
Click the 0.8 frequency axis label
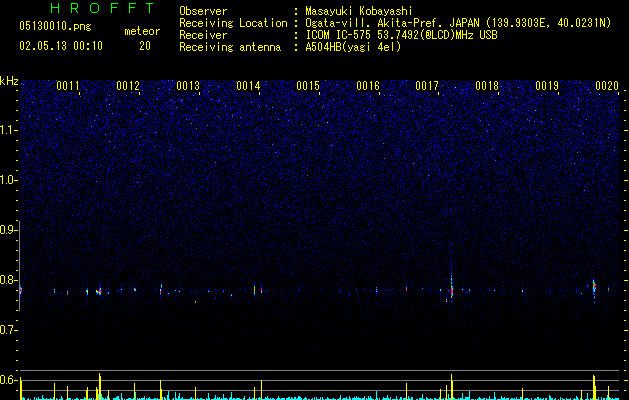click(8, 280)
